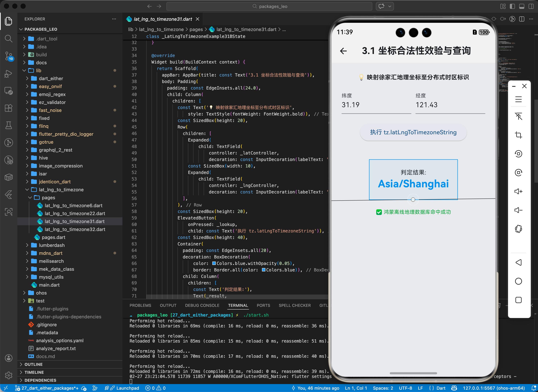This screenshot has height=392, width=538.
Task: Click the green success checkbox mark
Action: [379, 212]
